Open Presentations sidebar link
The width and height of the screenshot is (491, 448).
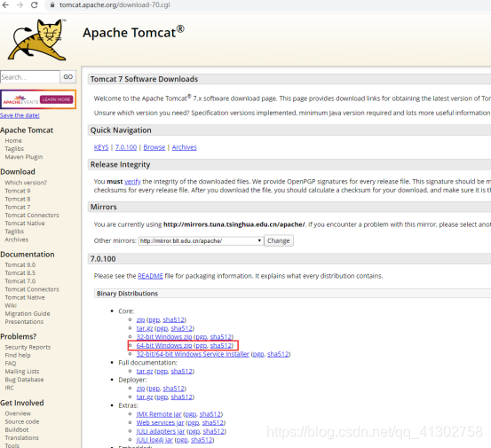[24, 322]
